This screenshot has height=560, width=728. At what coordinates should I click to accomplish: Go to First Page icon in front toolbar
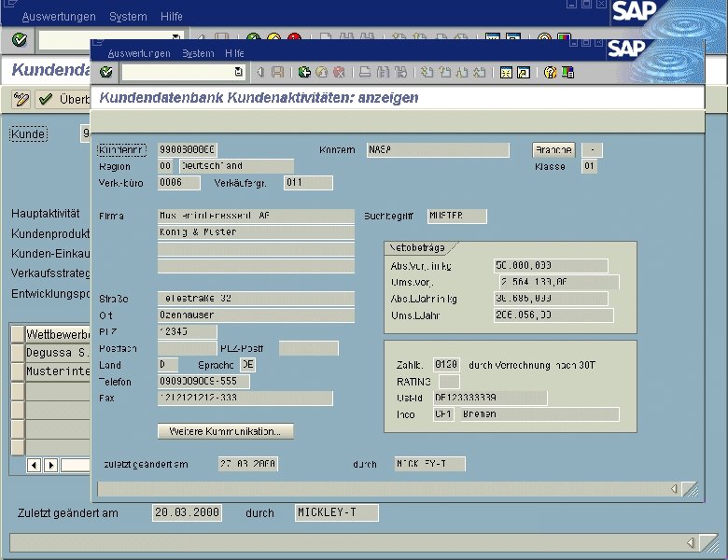pos(427,72)
